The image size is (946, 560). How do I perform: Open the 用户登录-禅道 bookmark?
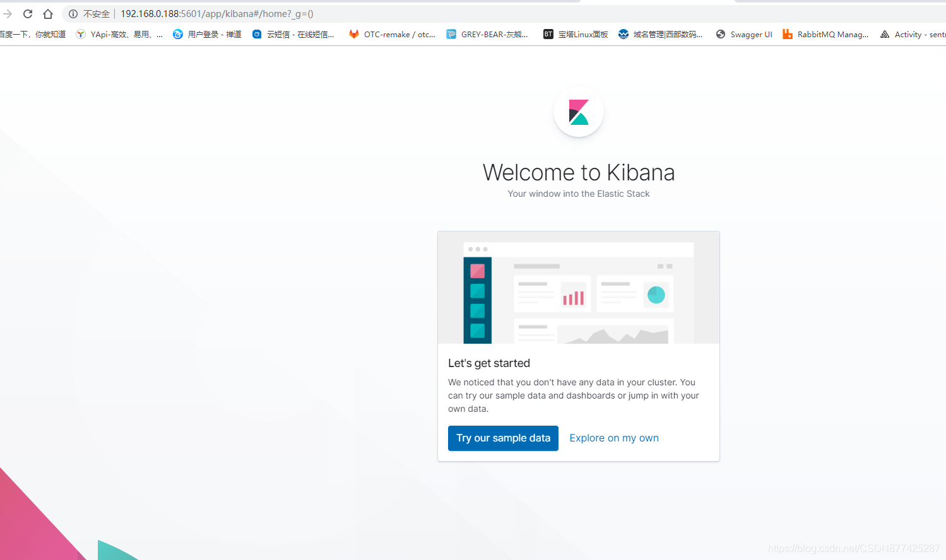click(206, 34)
